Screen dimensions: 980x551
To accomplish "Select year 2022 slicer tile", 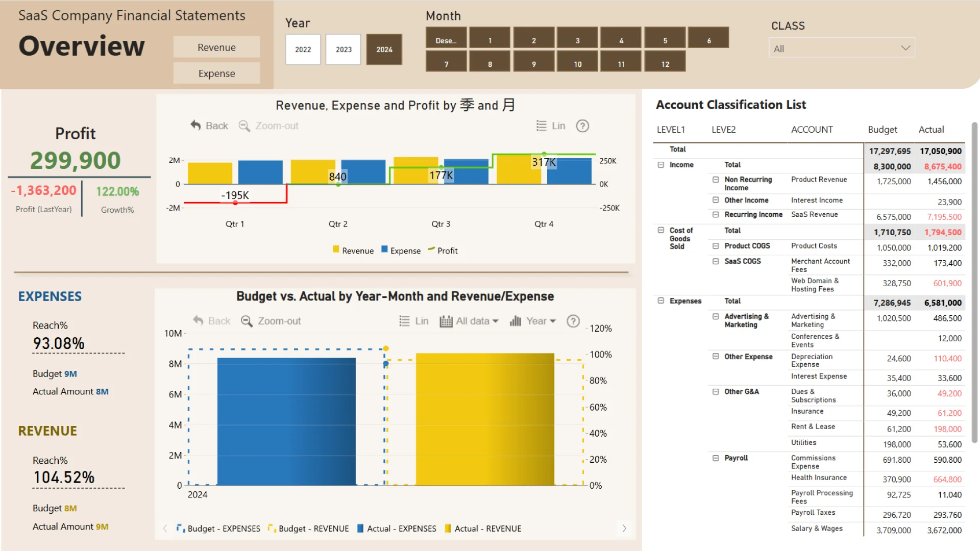I will pyautogui.click(x=303, y=49).
